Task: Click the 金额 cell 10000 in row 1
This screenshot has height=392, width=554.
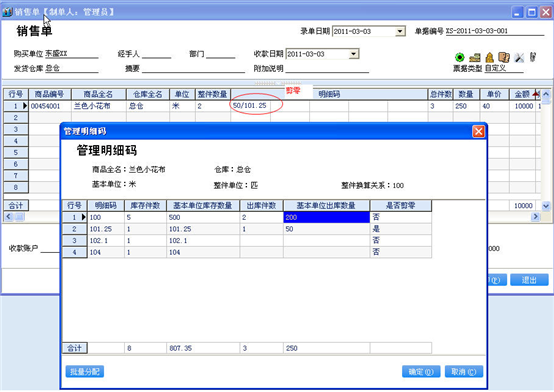Action: pos(523,106)
